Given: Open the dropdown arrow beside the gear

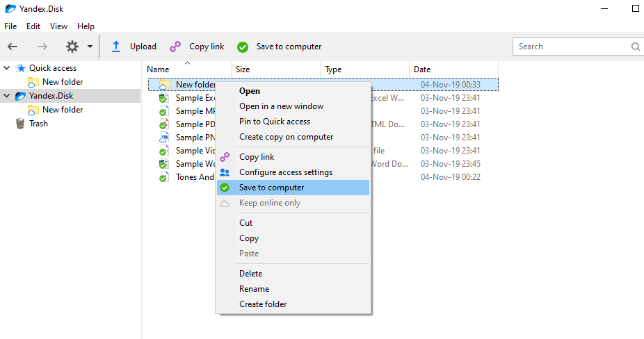Looking at the screenshot, I should tap(90, 47).
